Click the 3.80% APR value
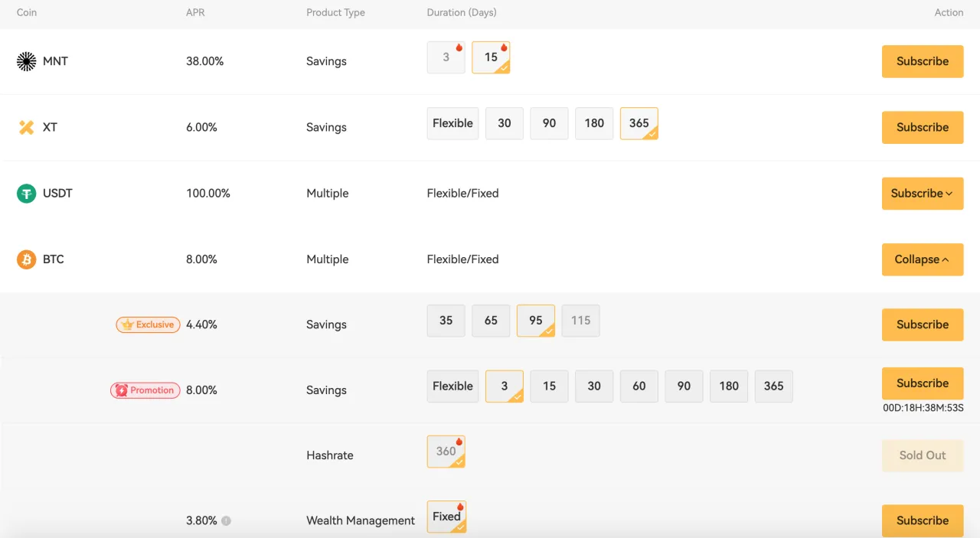980x538 pixels. [x=201, y=520]
